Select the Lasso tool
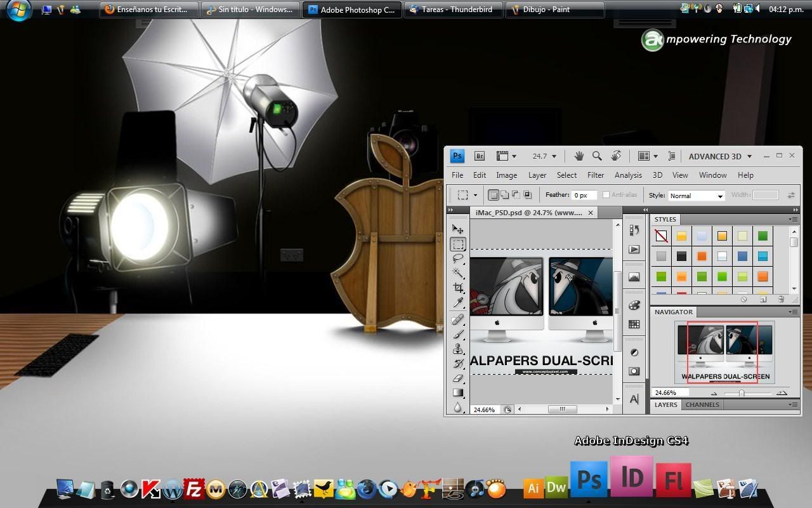The width and height of the screenshot is (812, 508). pos(458,258)
